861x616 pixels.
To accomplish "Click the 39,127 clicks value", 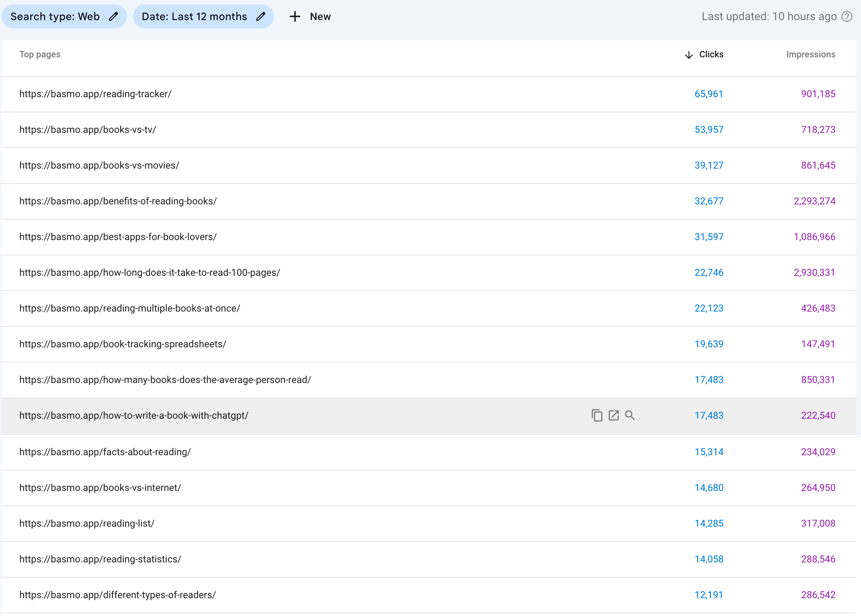I will tap(709, 165).
